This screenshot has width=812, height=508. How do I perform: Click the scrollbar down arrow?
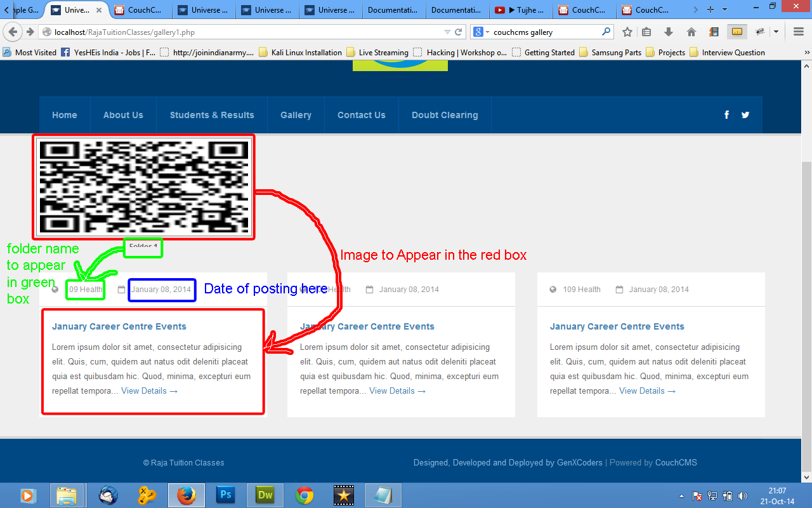pyautogui.click(x=807, y=477)
